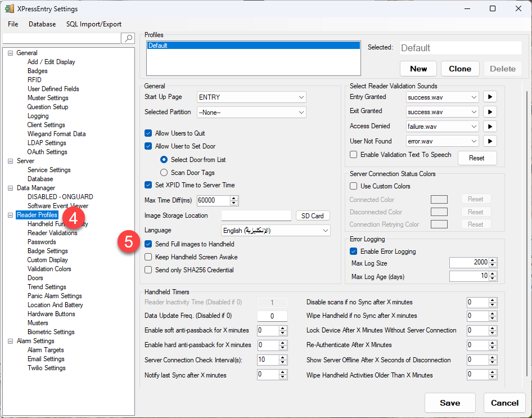This screenshot has height=418, width=532.
Task: Open Biometric Settings tree item
Action: 51,332
